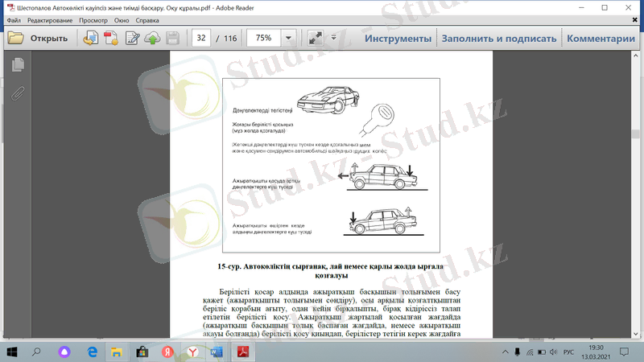Click the create PDF toolbar icon
The image size is (644, 362).
click(111, 38)
